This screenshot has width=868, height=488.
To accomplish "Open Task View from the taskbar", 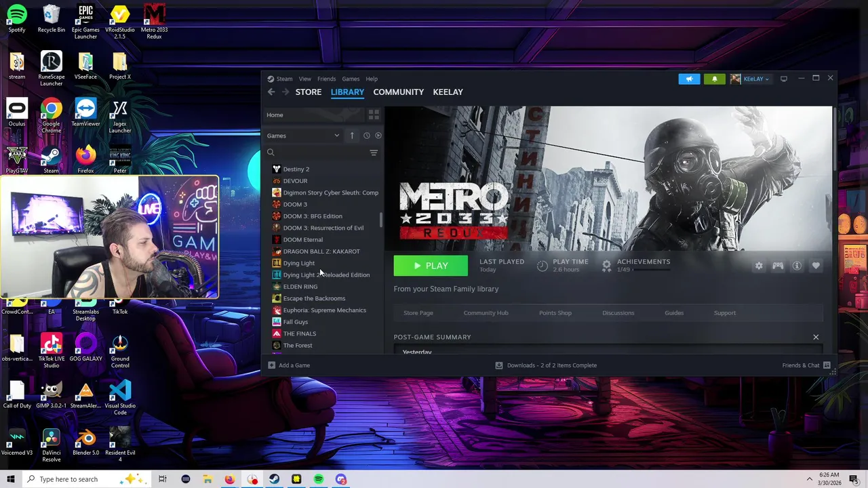I will coord(163,479).
